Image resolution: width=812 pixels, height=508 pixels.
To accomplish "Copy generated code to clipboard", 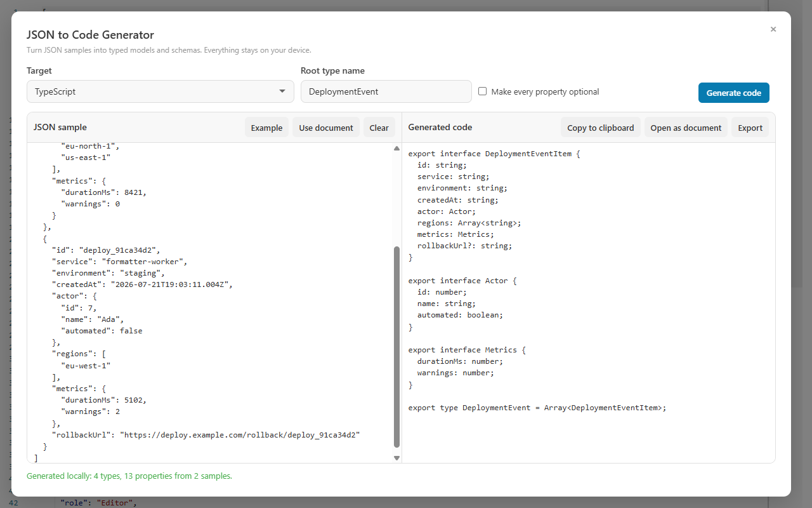I will 600,128.
